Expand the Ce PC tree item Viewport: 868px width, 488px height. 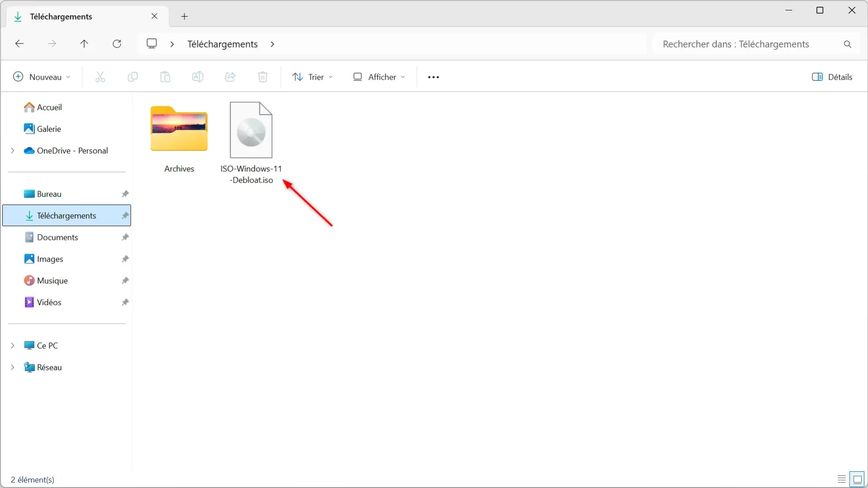pos(12,346)
